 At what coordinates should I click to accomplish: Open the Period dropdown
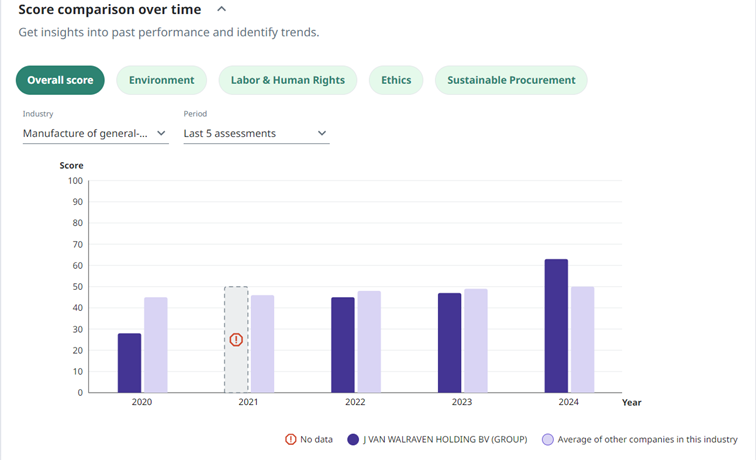click(255, 133)
